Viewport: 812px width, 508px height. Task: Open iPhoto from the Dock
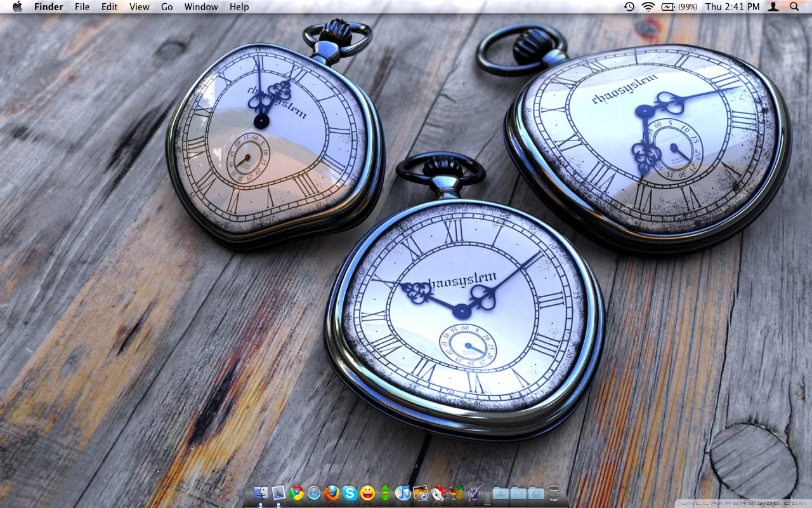(421, 493)
